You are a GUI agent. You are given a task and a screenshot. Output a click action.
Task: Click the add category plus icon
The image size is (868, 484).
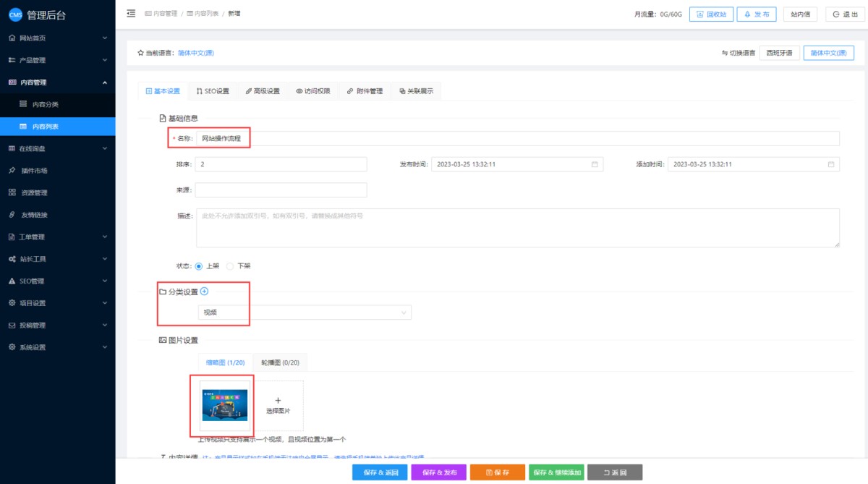pos(204,291)
